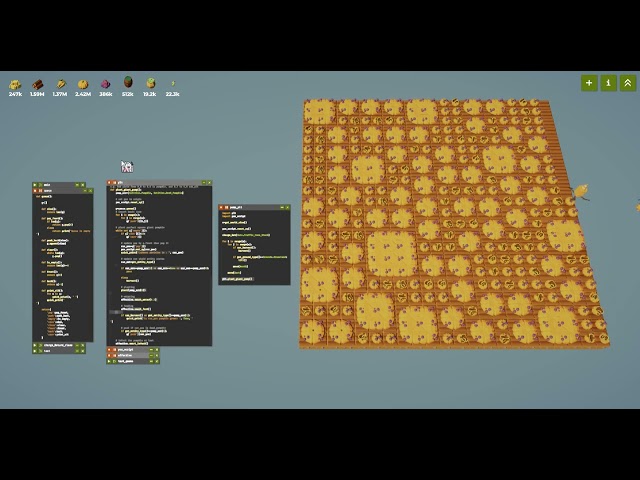This screenshot has width=640, height=480.
Task: Pause the second orange collapsed window under middle window
Action: [115, 356]
